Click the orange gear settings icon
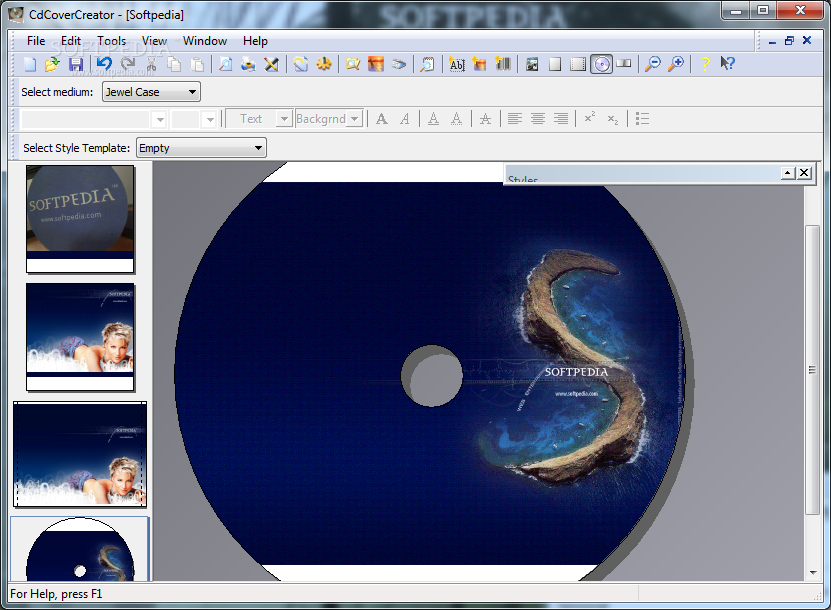Viewport: 831px width, 610px height. pyautogui.click(x=324, y=64)
